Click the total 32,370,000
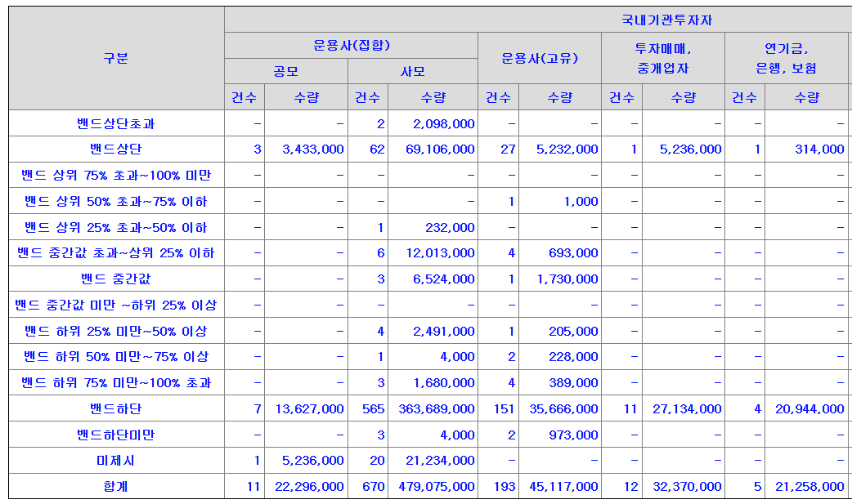Image resolution: width=852 pixels, height=504 pixels. pyautogui.click(x=688, y=487)
